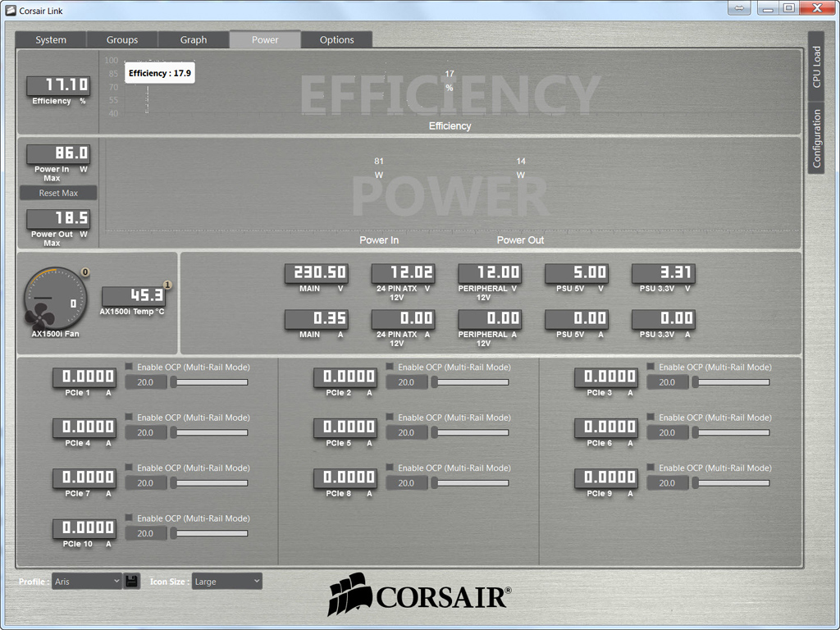Click the PSU 3.3V voltage 3.31 readout
Image resolution: width=840 pixels, height=630 pixels.
pyautogui.click(x=664, y=272)
